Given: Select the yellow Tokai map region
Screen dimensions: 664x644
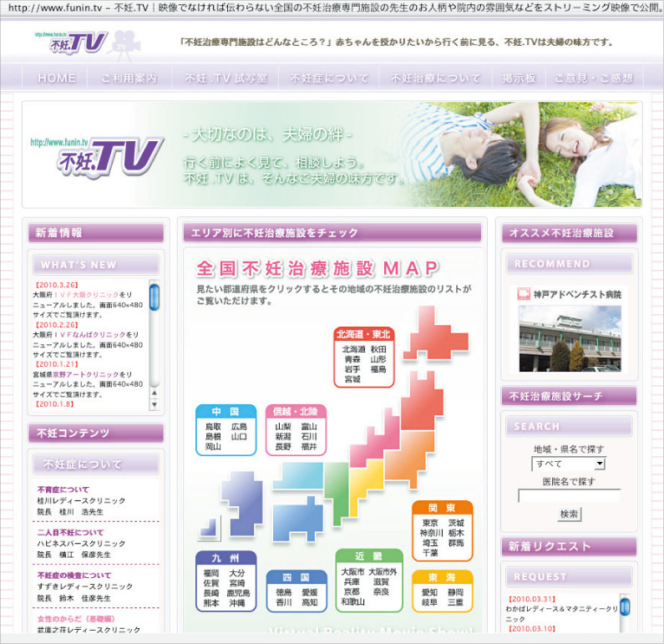Looking at the screenshot, I should [x=365, y=480].
